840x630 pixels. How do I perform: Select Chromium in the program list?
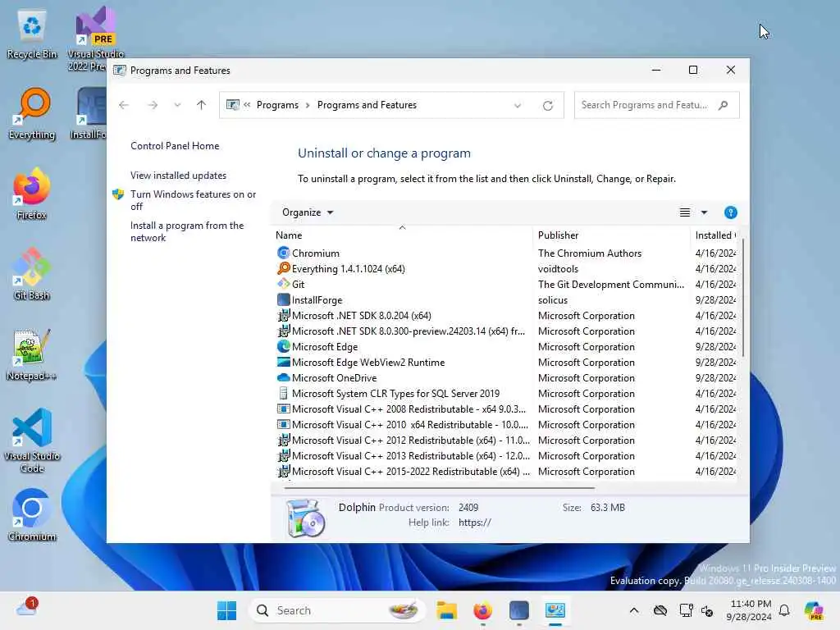(505, 253)
